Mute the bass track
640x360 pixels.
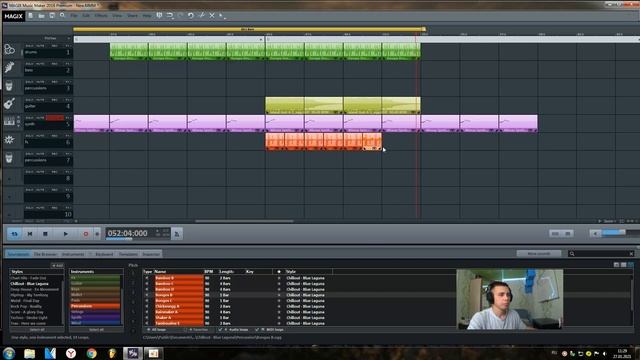pyautogui.click(x=40, y=64)
